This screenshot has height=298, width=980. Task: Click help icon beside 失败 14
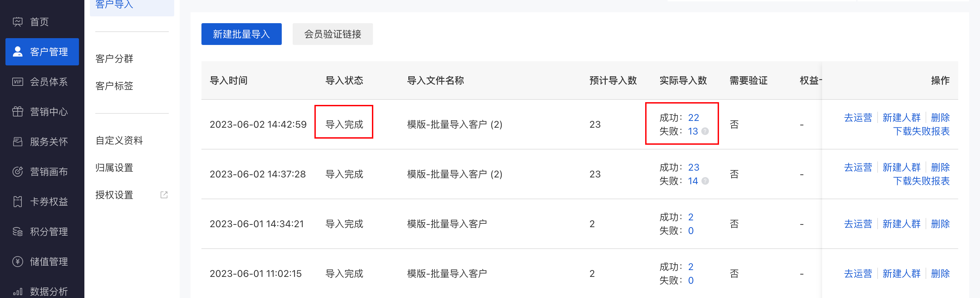point(705,181)
